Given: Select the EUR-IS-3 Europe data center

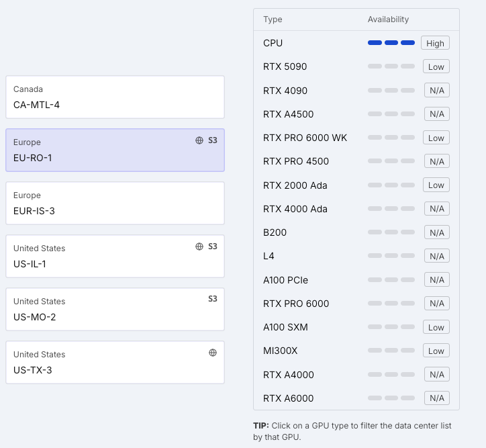Looking at the screenshot, I should click(x=115, y=204).
